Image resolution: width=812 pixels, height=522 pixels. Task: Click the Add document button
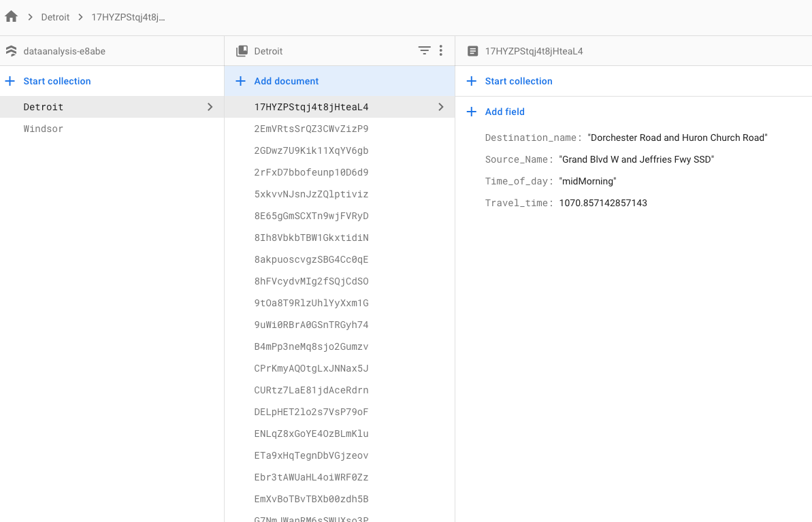[286, 81]
